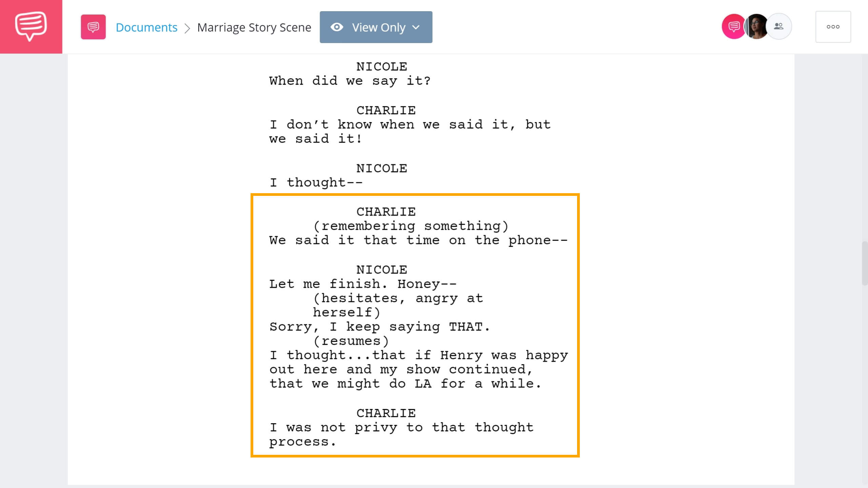Click the app logo icon top left
This screenshot has width=868, height=488.
(31, 26)
